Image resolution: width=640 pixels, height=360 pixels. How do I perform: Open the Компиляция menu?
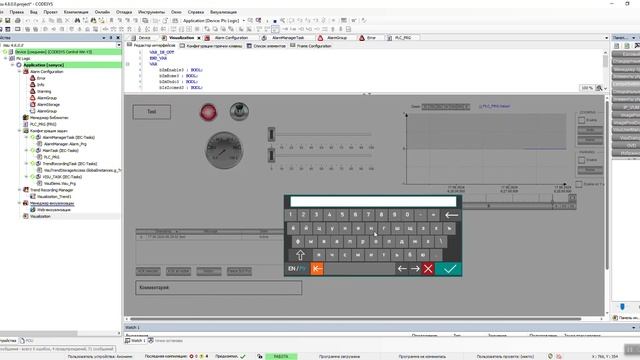point(76,12)
